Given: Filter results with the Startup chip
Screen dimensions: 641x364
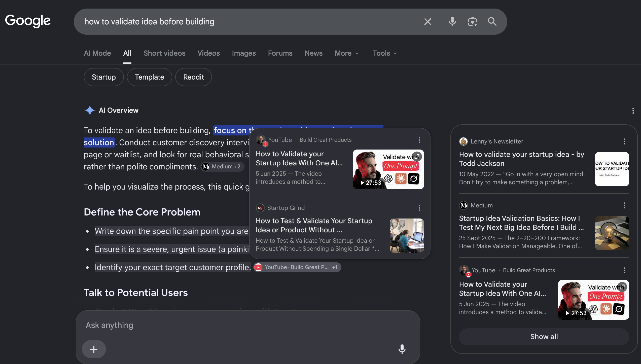Looking at the screenshot, I should tap(104, 77).
